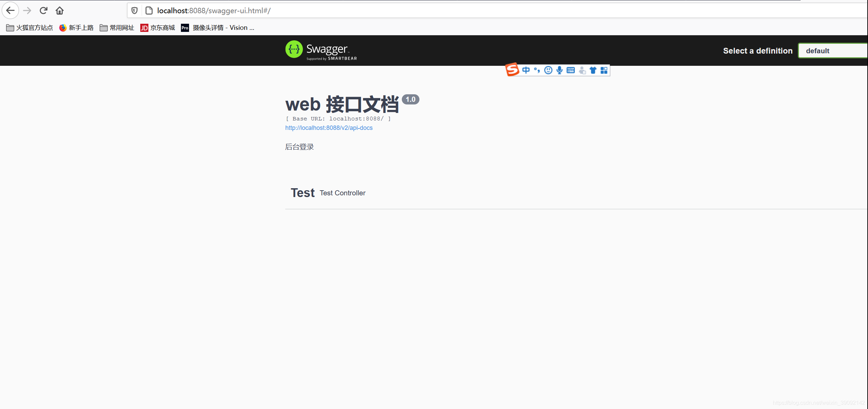Click the orange Sogou S logo

point(512,70)
